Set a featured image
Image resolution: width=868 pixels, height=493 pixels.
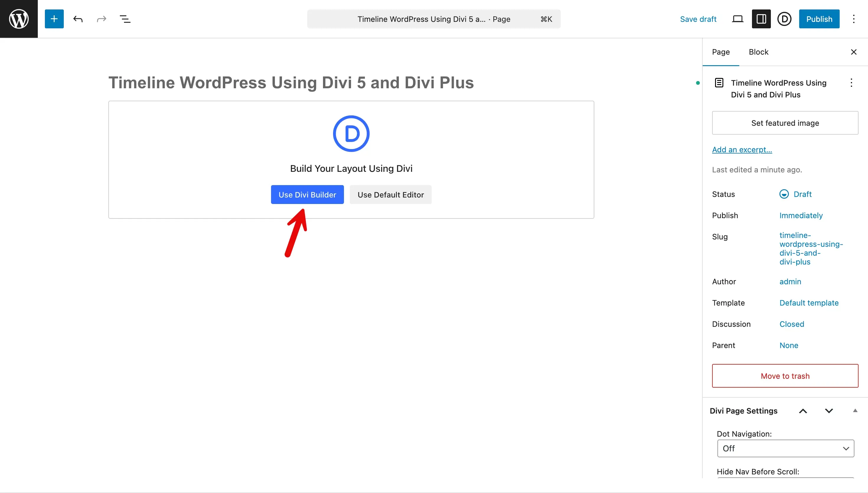(785, 123)
